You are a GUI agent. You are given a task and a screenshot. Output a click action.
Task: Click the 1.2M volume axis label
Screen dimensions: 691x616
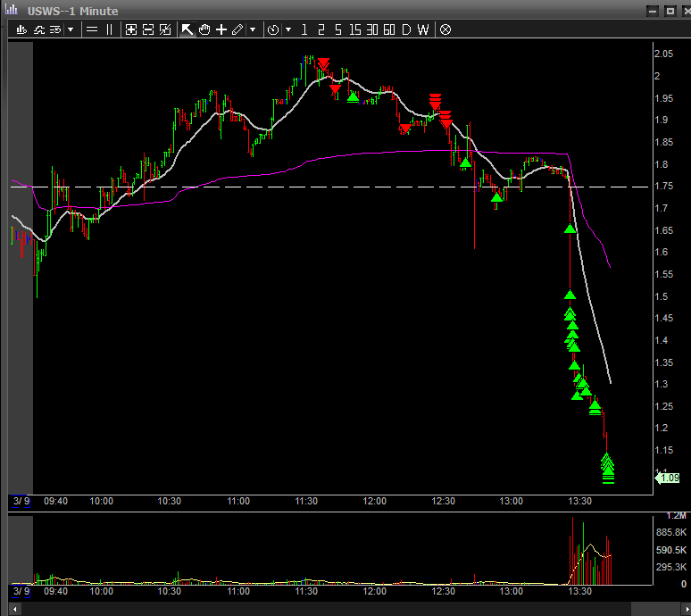click(x=677, y=515)
